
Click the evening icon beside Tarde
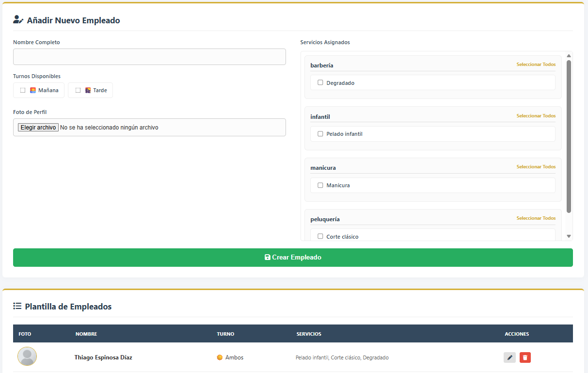click(88, 90)
